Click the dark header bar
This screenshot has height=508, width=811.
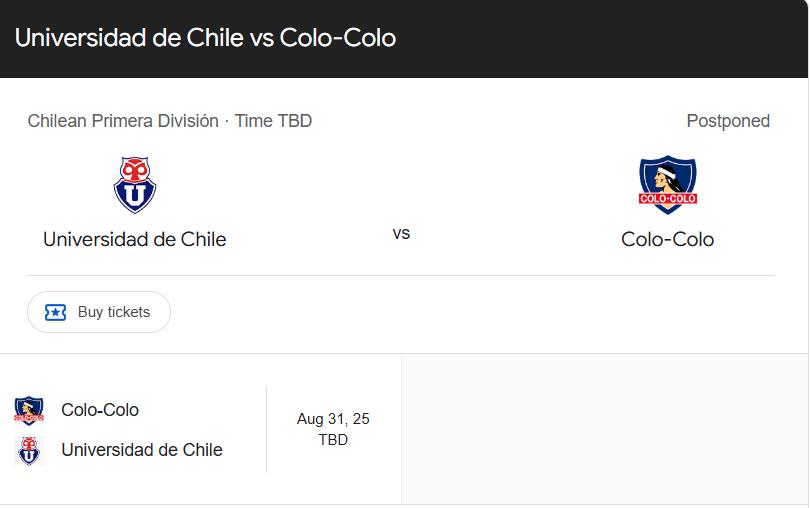click(x=403, y=39)
